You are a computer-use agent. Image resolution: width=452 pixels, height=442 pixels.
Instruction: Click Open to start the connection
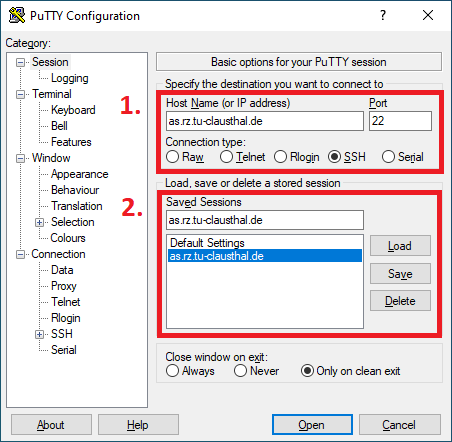pos(312,425)
